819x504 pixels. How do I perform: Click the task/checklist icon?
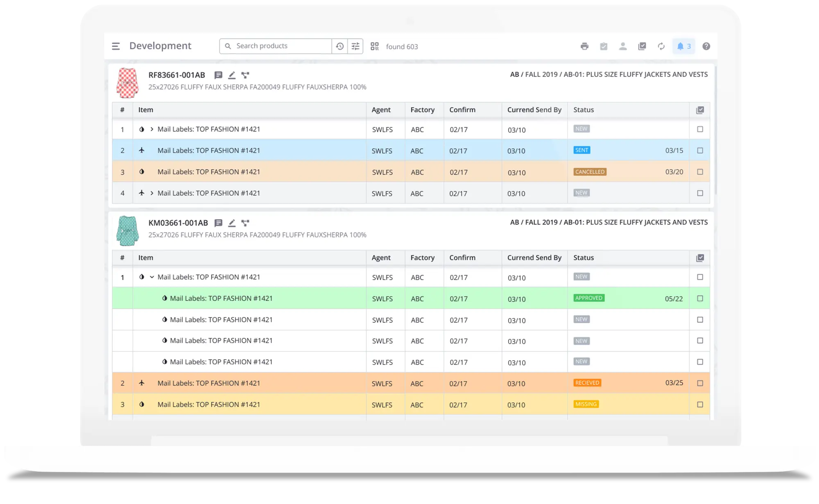[x=603, y=45]
